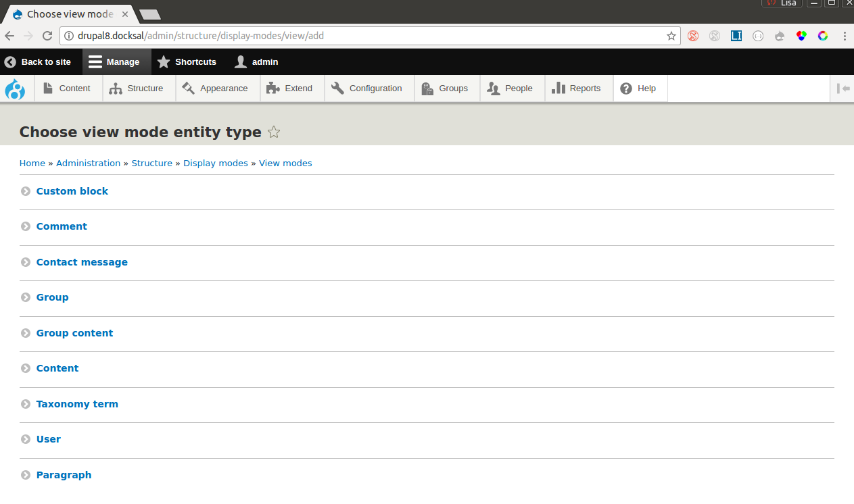Select the Groups icon in the admin toolbar
The width and height of the screenshot is (854, 504).
pos(427,88)
